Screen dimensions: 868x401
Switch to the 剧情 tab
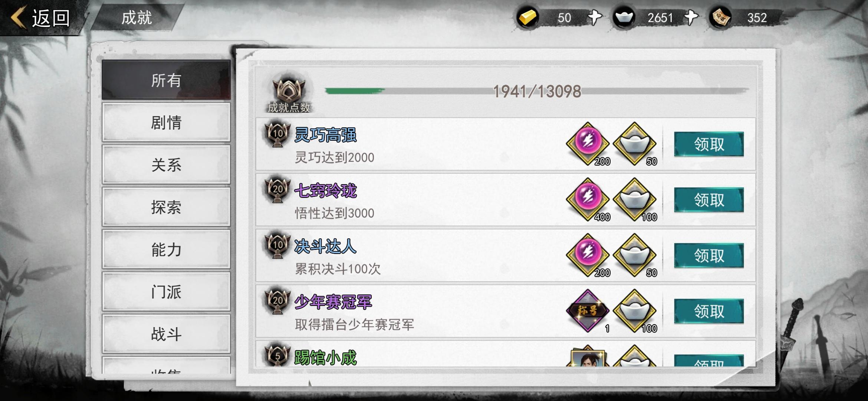tap(166, 122)
